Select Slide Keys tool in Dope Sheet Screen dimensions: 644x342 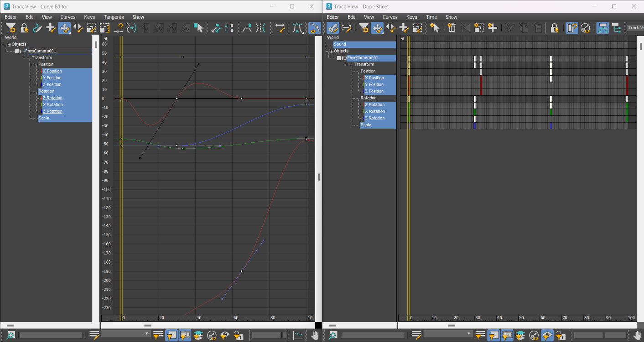tap(391, 28)
